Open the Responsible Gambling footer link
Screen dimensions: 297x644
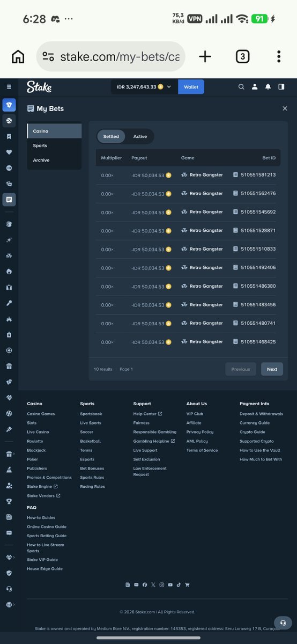[155, 432]
